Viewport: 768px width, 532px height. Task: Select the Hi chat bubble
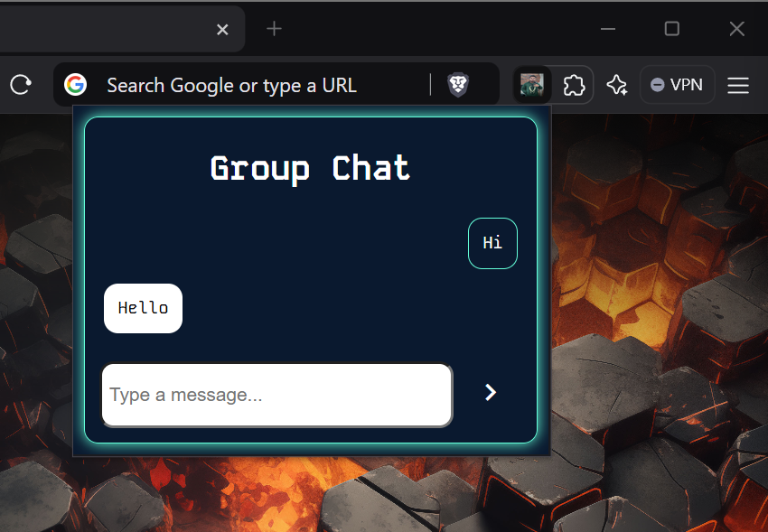coord(492,243)
